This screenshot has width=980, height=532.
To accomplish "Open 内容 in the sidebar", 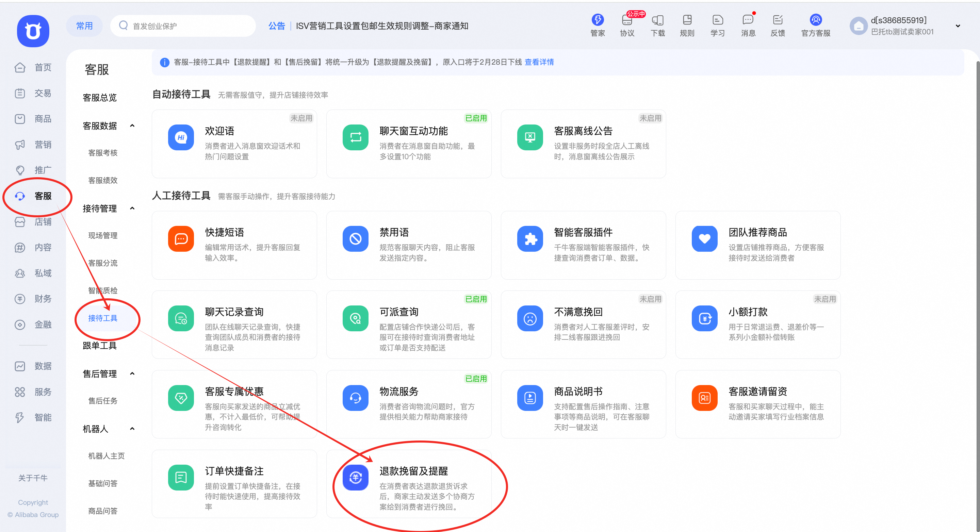I will (33, 248).
